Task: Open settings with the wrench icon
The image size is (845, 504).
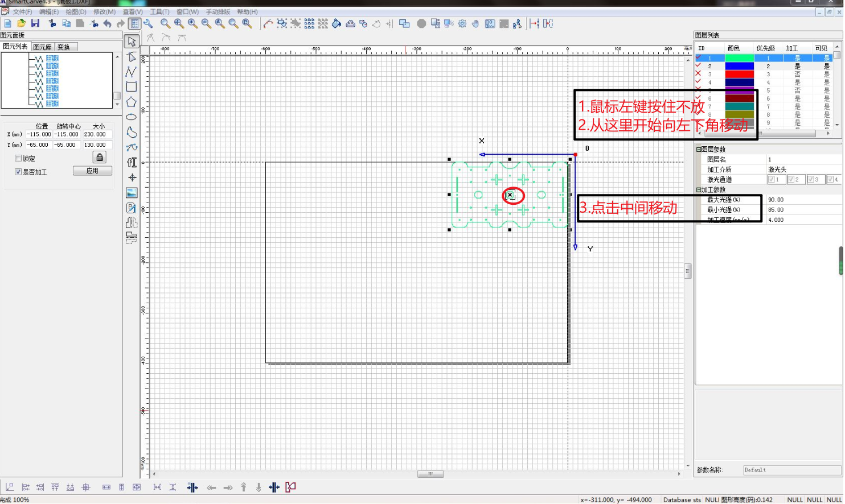Action: [148, 23]
